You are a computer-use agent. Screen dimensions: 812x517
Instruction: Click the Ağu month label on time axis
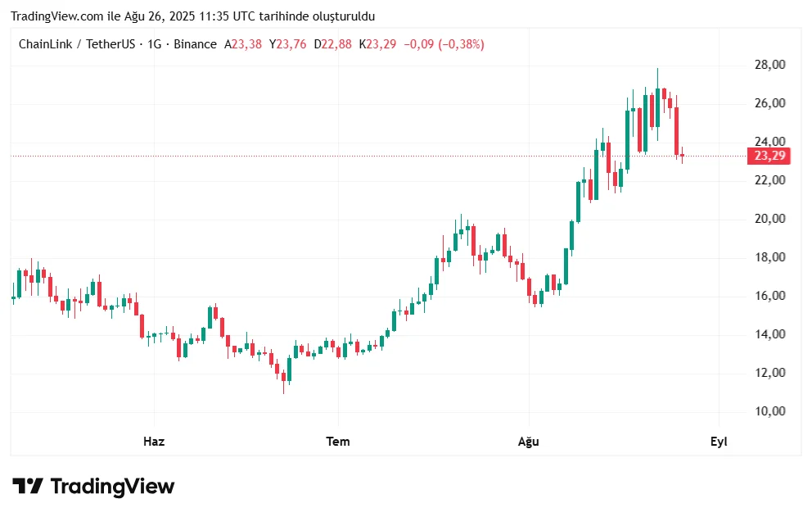click(529, 442)
